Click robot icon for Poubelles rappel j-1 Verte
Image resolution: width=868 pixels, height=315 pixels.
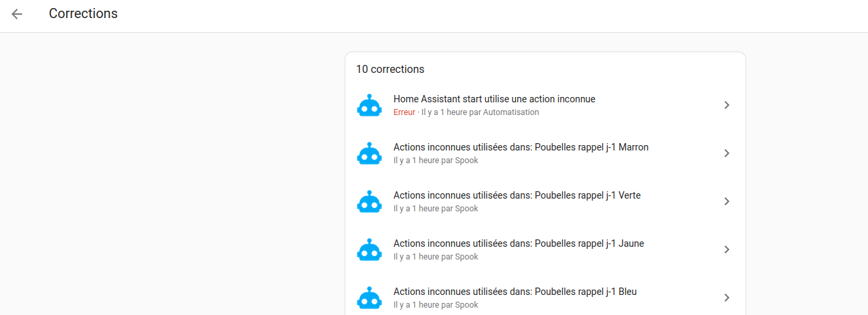click(x=369, y=202)
